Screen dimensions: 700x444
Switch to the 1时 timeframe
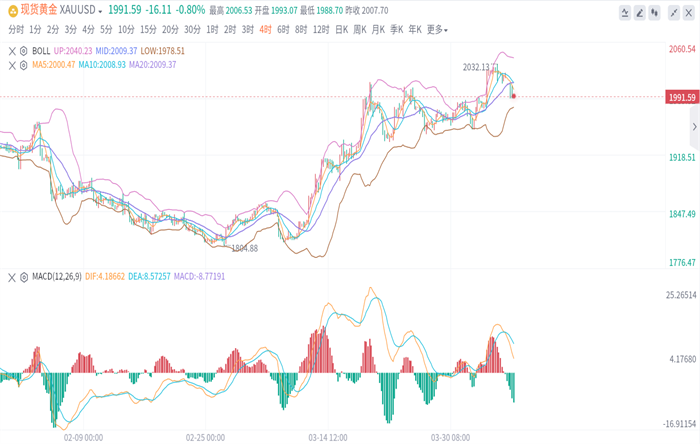(212, 30)
